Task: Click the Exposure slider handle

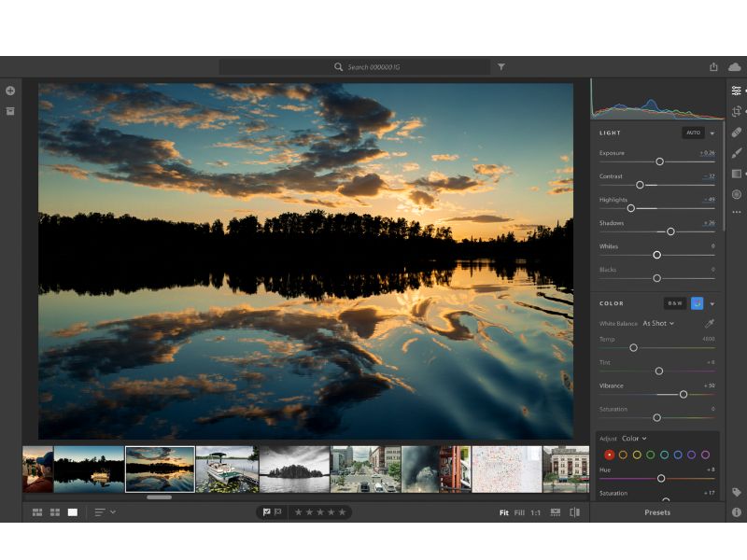Action: (659, 161)
